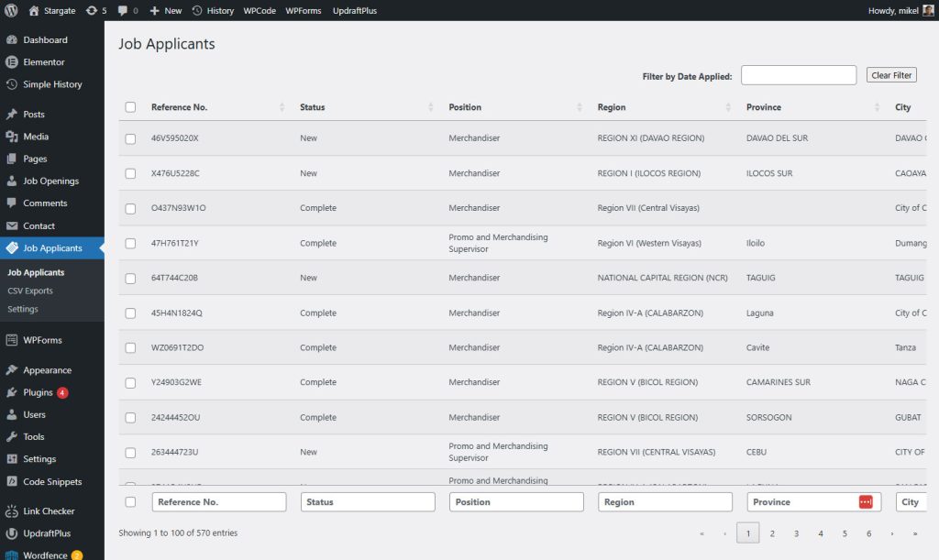Check the box for applicant 46V595020X
The image size is (939, 560).
(130, 138)
